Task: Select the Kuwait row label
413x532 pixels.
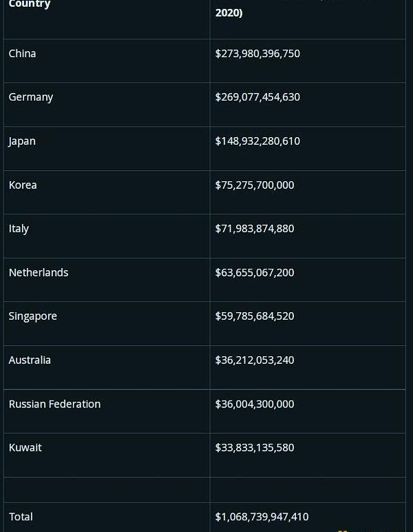Action: (x=25, y=447)
